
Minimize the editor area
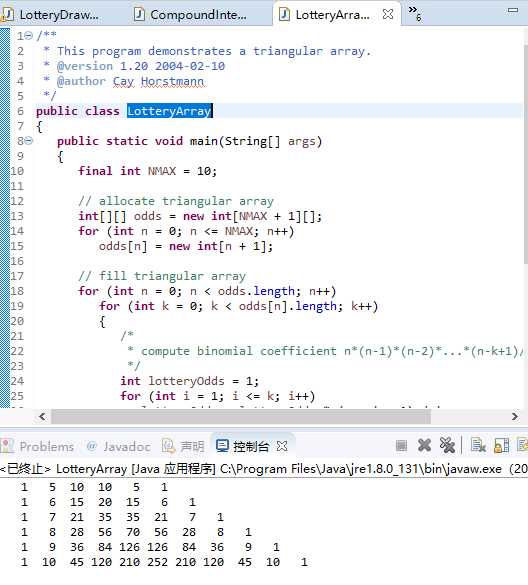tap(513, 10)
